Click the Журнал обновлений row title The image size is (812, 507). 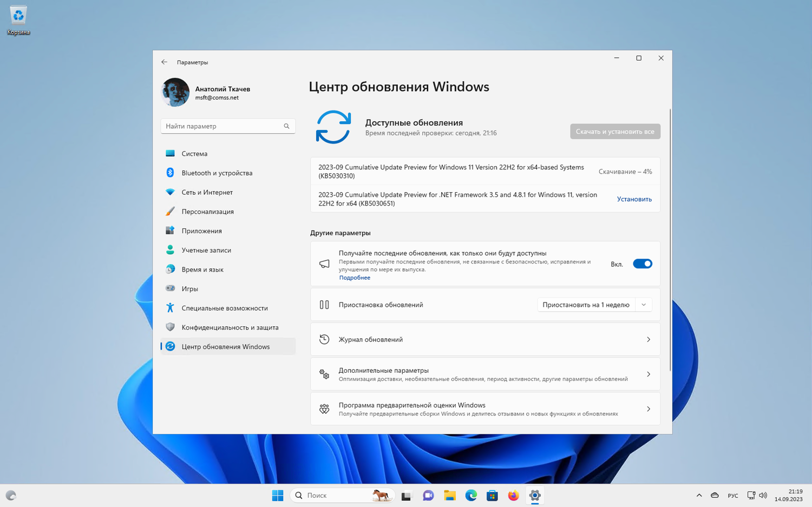click(371, 339)
